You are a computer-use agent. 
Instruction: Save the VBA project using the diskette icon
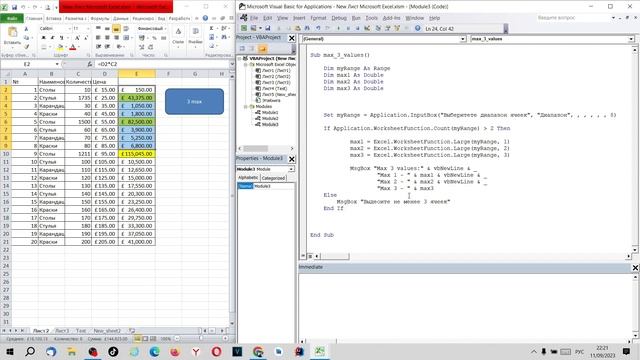click(268, 28)
